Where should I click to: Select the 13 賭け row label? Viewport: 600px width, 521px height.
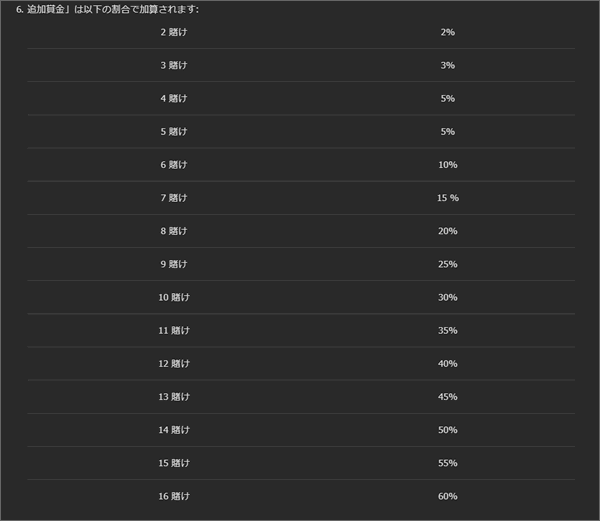[174, 396]
